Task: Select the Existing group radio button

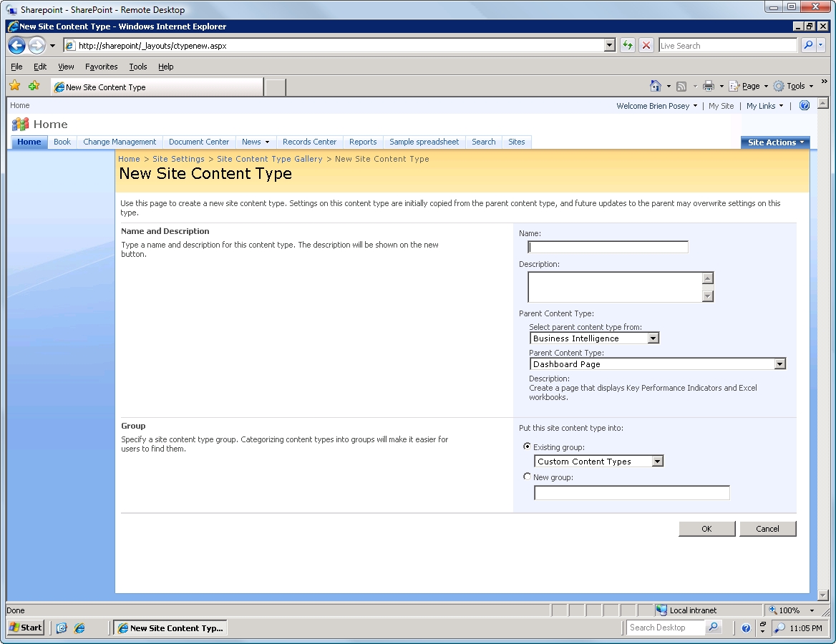Action: pyautogui.click(x=528, y=447)
